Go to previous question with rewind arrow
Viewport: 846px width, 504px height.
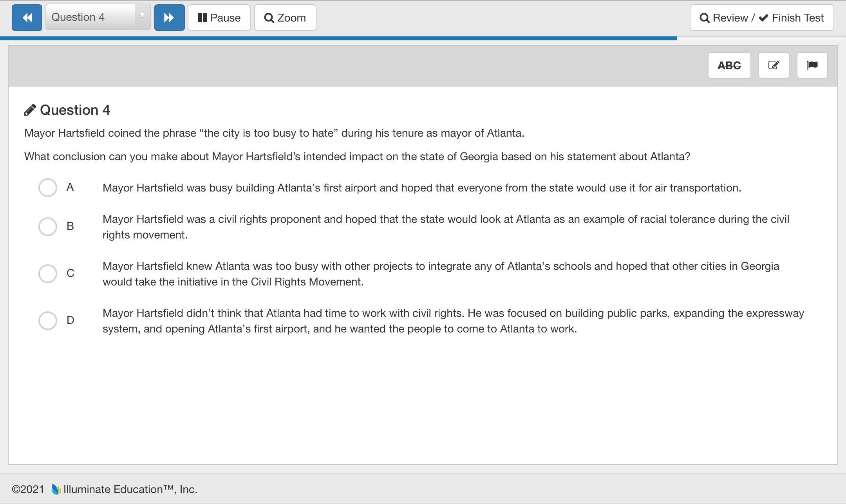(27, 18)
